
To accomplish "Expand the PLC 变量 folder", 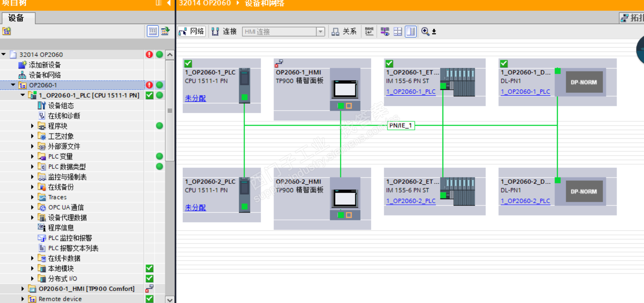I will [x=33, y=156].
